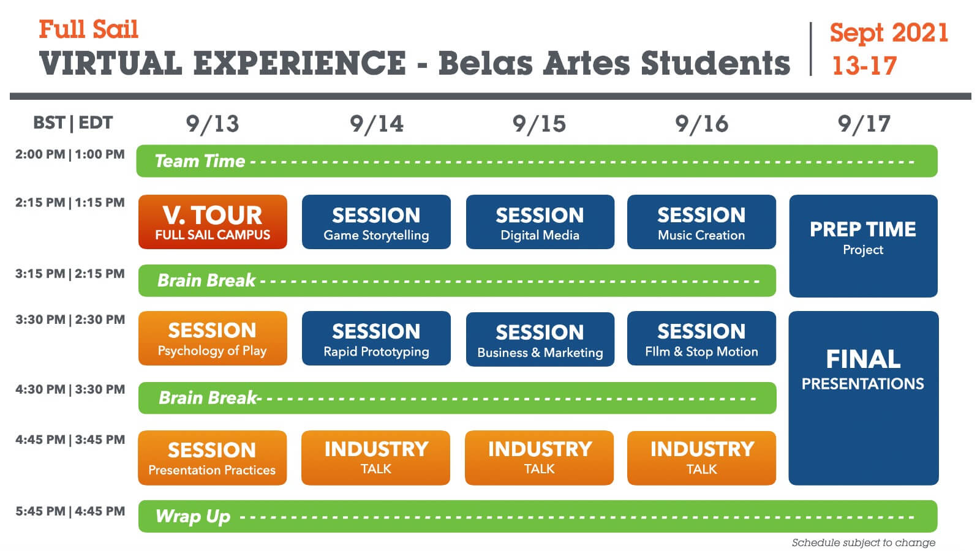Select the 9/17 date header
980x551 pixels.
864,124
